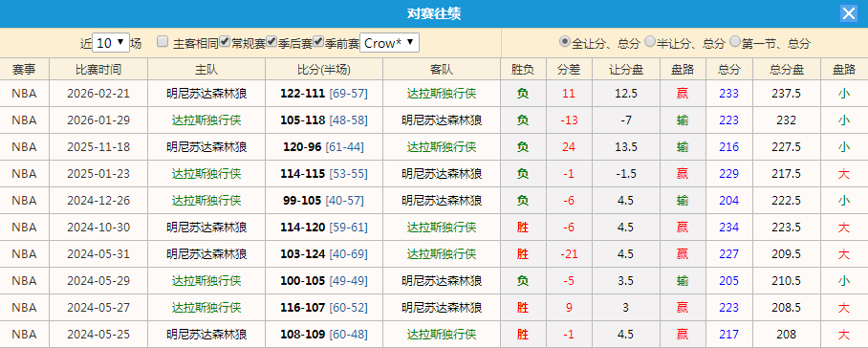Viewport: 868px width, 348px height.
Task: Click the point difference -13
Action: 569,120
